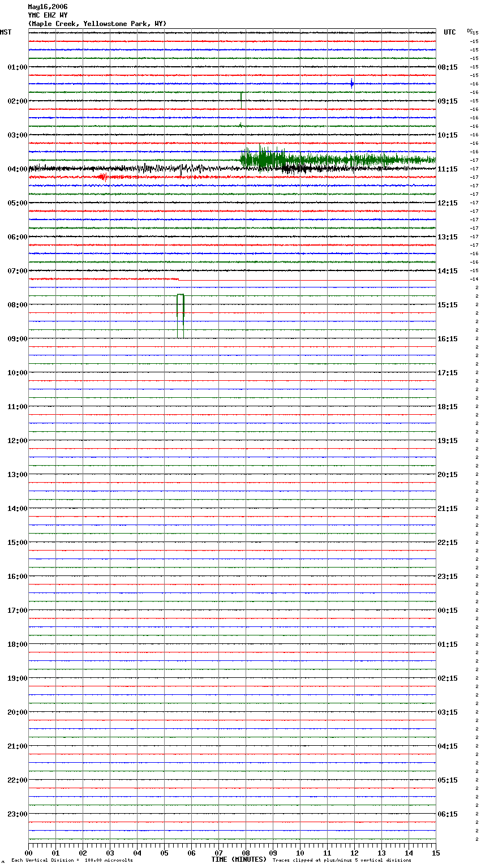
Task: Click the 10:15 UTC time label
Action: 448,135
